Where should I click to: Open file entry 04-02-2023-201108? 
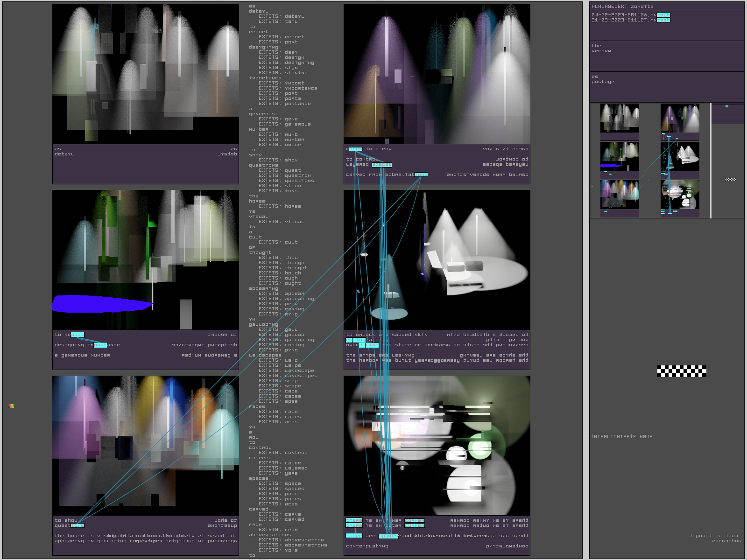[630, 15]
